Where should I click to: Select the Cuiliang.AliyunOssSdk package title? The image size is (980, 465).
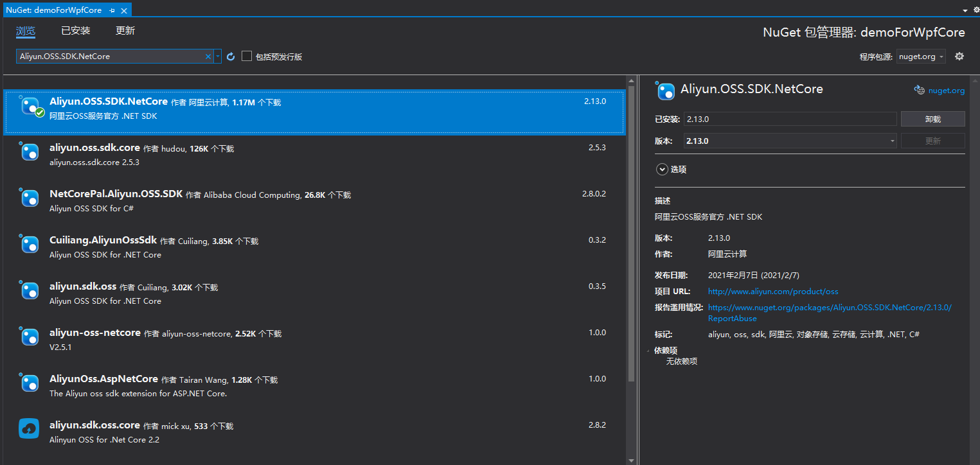[x=103, y=240]
